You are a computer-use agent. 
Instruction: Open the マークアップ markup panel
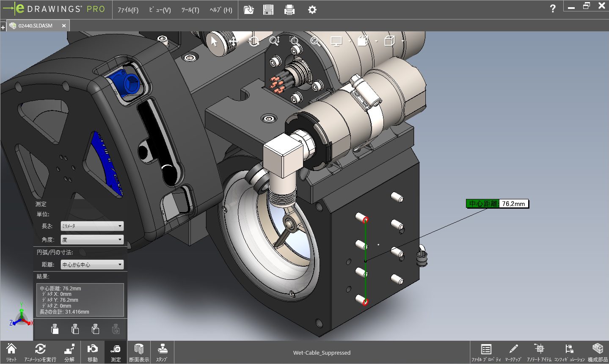[513, 353]
